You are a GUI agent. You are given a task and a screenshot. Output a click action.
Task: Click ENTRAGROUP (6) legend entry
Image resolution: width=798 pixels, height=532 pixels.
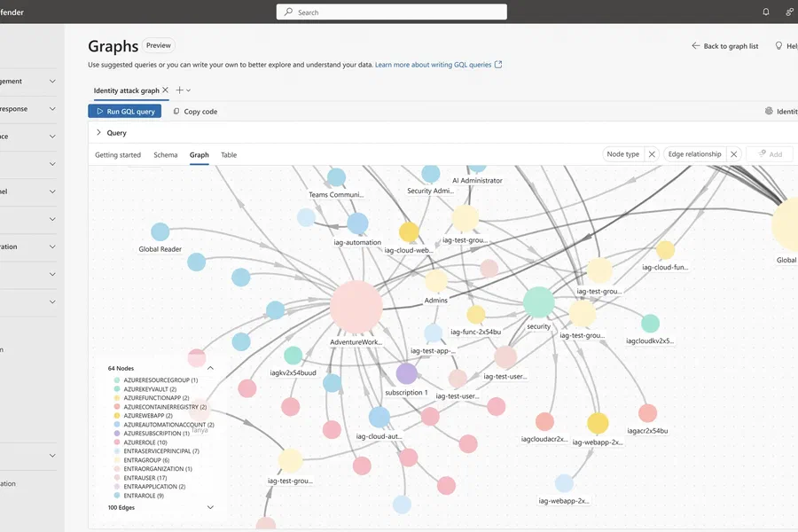point(142,459)
